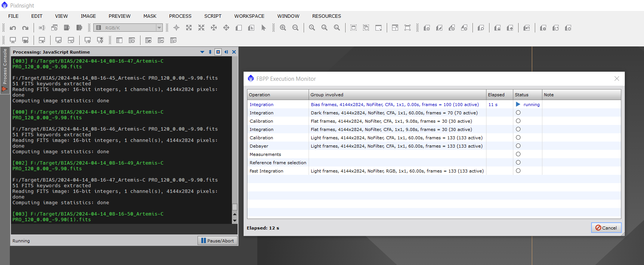Click the Zoom In magnifier icon
Image resolution: width=644 pixels, height=265 pixels.
tap(283, 28)
